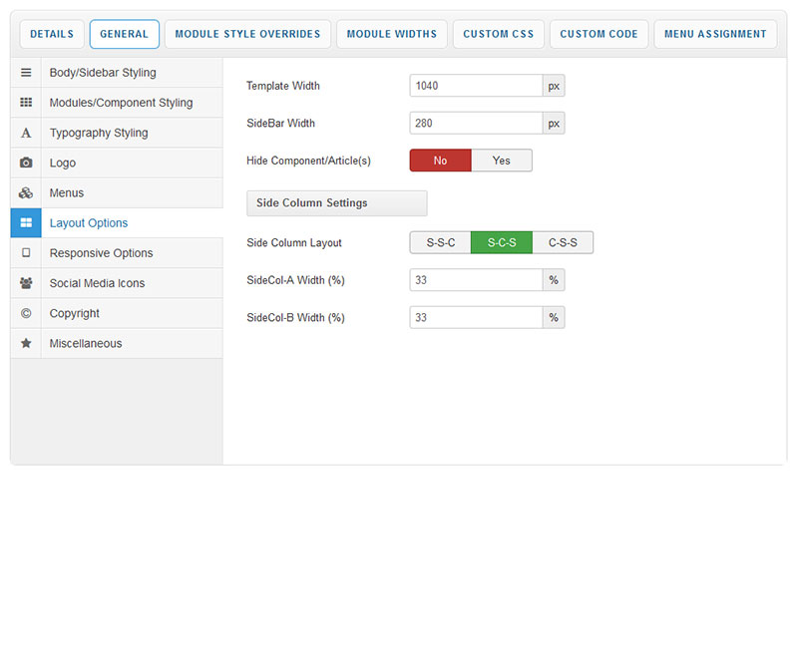
Task: Set Hide Component/Article(s) to No
Action: click(x=440, y=161)
